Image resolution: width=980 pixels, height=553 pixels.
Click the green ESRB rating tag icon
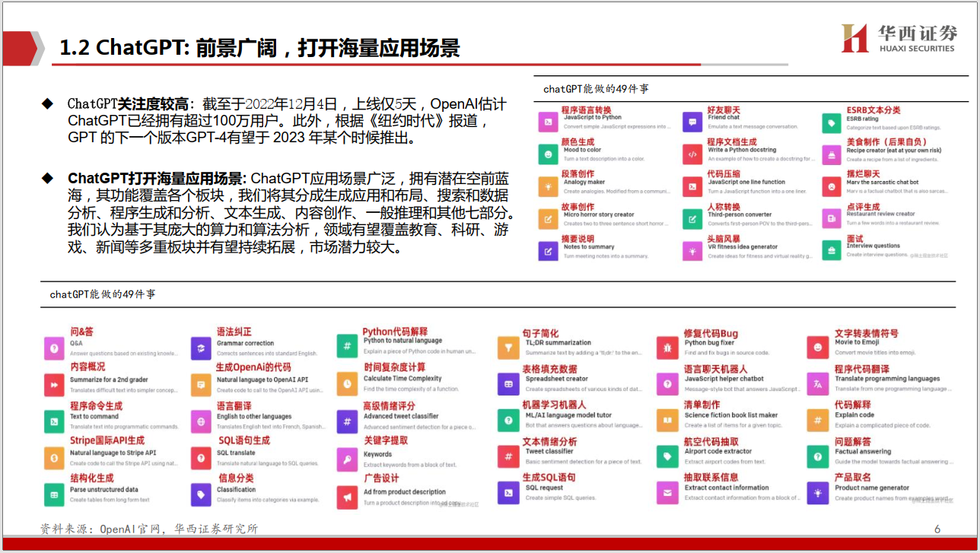click(x=832, y=122)
